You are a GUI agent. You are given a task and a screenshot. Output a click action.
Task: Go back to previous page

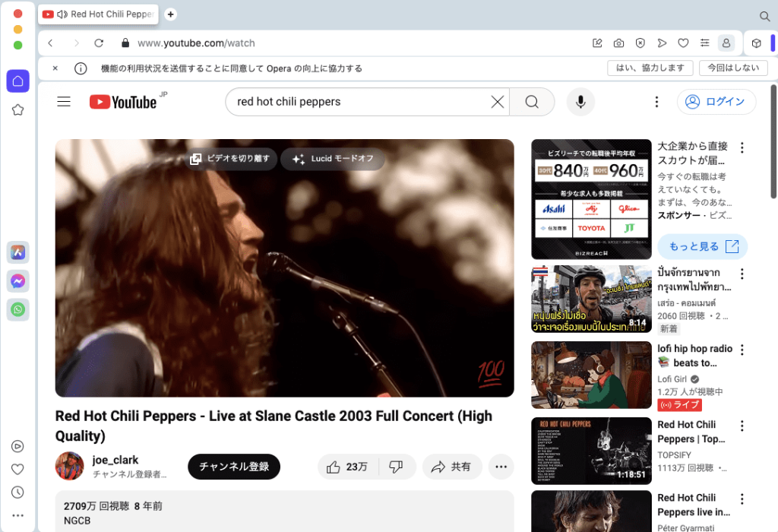[x=51, y=43]
